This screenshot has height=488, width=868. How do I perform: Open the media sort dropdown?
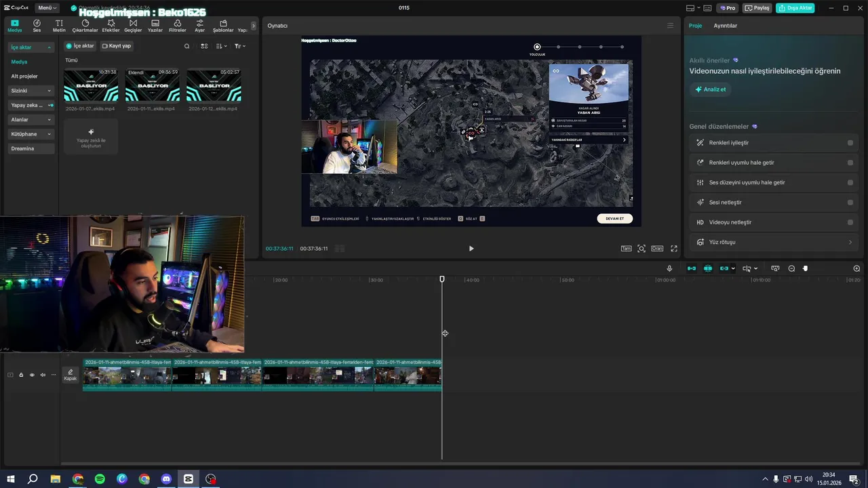click(222, 46)
